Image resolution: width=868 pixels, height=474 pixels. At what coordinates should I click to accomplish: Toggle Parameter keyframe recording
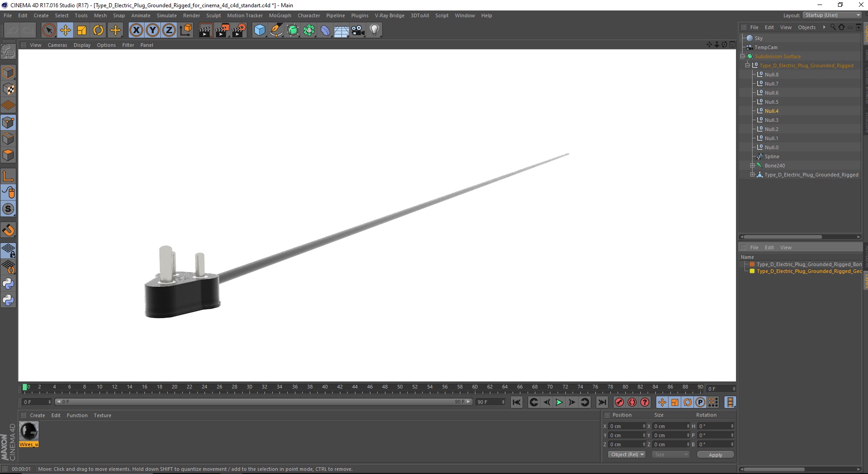pyautogui.click(x=700, y=402)
